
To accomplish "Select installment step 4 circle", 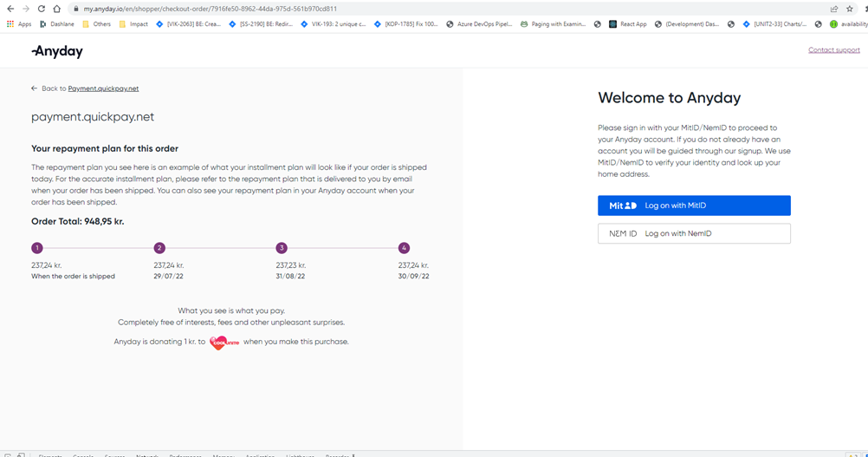I will click(x=404, y=248).
